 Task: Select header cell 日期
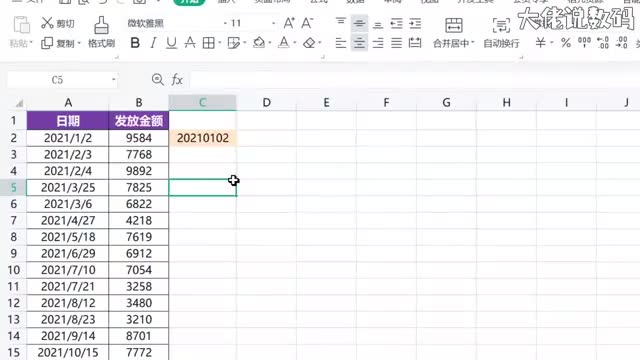[68, 121]
